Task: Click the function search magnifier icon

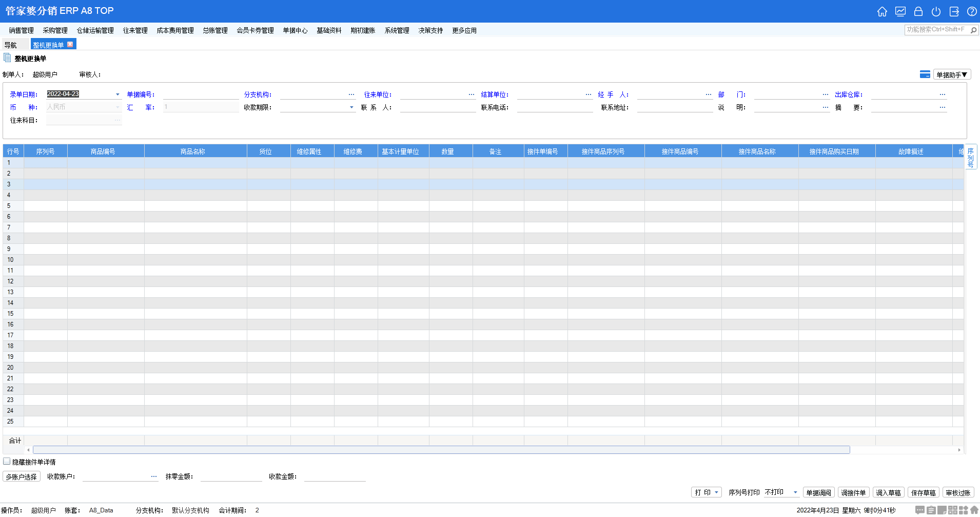Action: coord(973,30)
